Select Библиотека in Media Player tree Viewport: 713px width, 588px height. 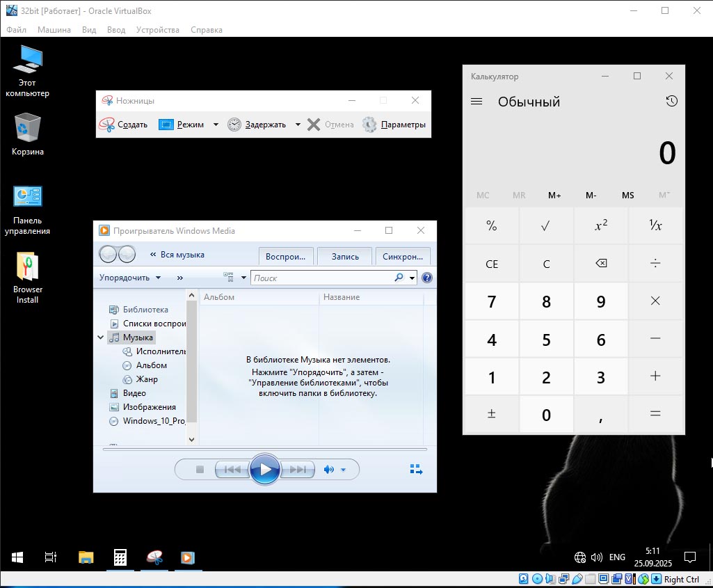[138, 309]
